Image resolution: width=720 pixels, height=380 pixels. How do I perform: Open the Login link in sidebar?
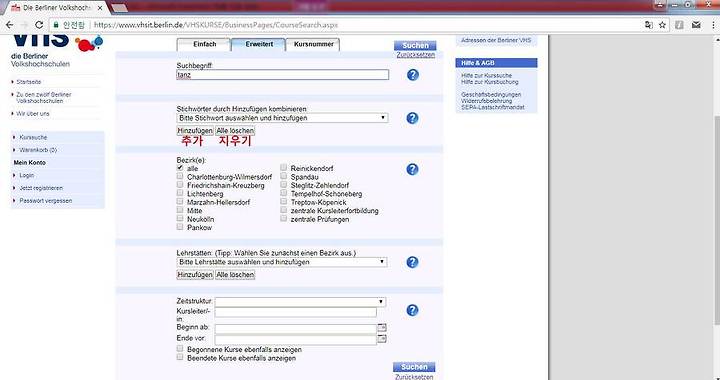pos(27,175)
